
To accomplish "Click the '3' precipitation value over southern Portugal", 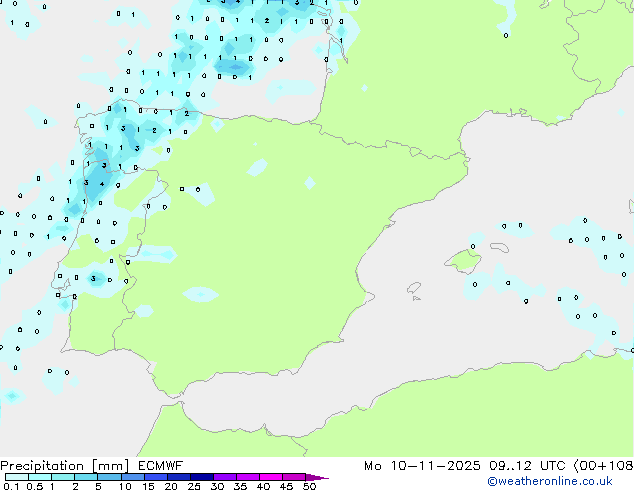I will click(93, 279).
